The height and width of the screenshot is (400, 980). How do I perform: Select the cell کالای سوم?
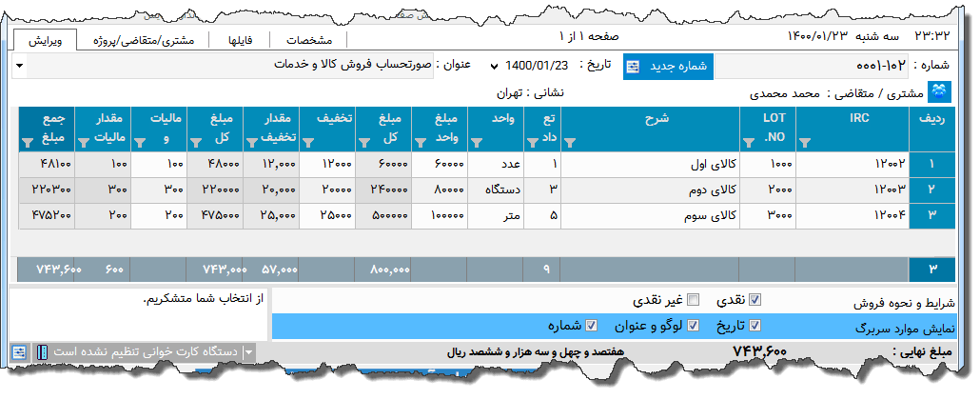(x=650, y=215)
